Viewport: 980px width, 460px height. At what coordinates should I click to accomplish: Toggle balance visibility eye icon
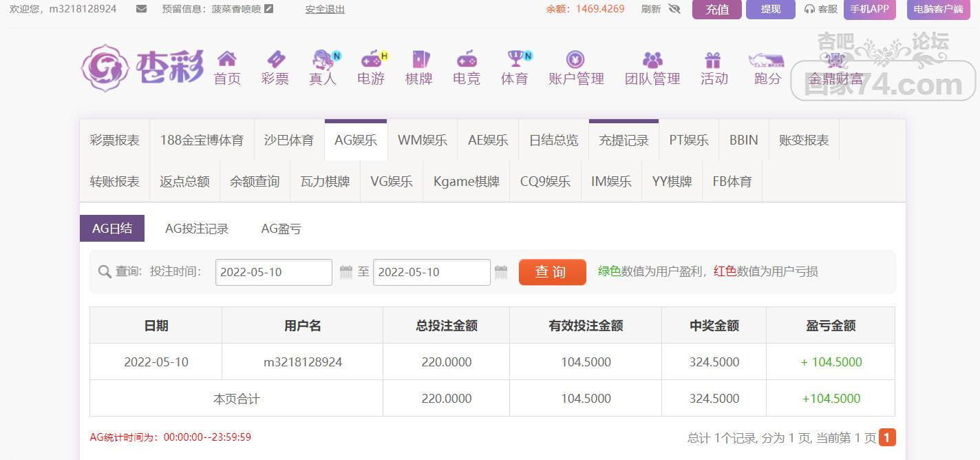(x=674, y=9)
